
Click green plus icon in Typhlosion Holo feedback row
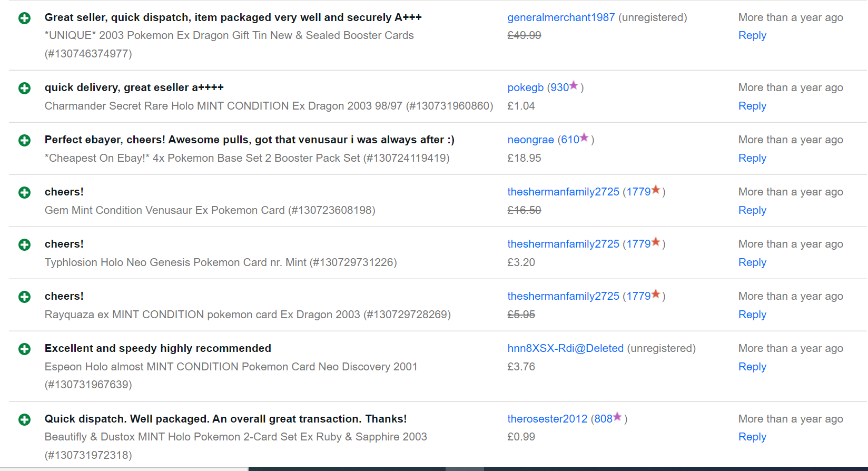pyautogui.click(x=24, y=244)
